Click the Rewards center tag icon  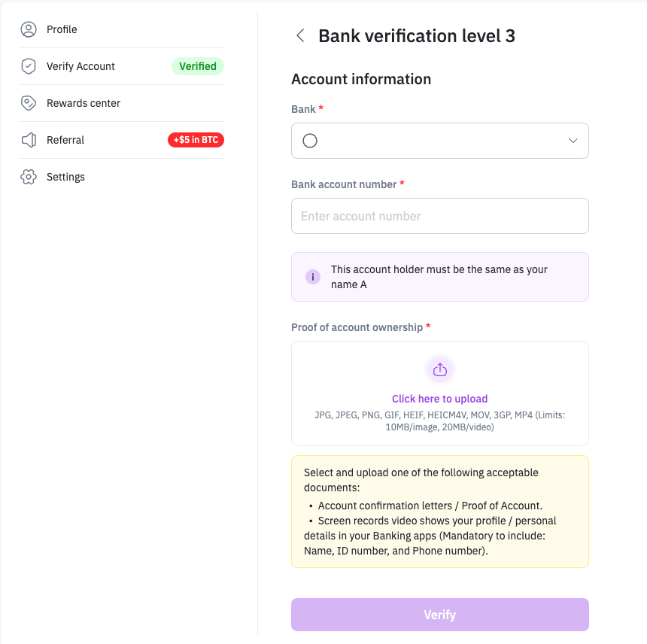click(29, 103)
